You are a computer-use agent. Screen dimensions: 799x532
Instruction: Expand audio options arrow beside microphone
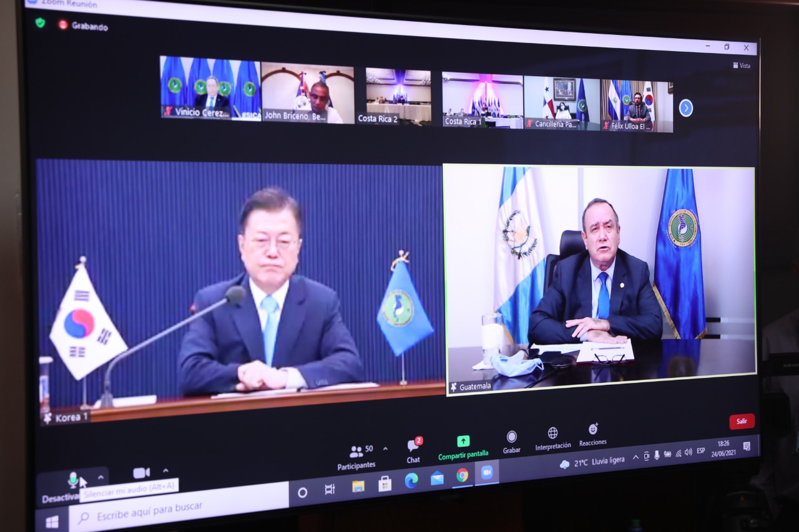[x=100, y=477]
